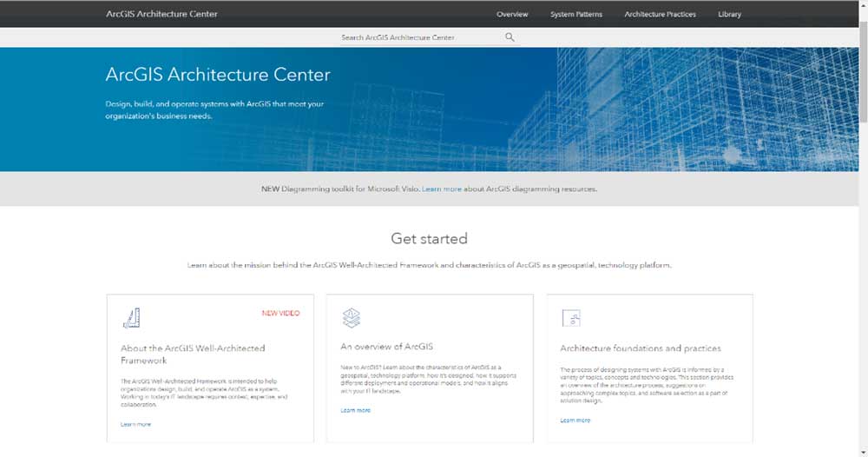Click the Well-Architected Framework card icon

pos(131,318)
